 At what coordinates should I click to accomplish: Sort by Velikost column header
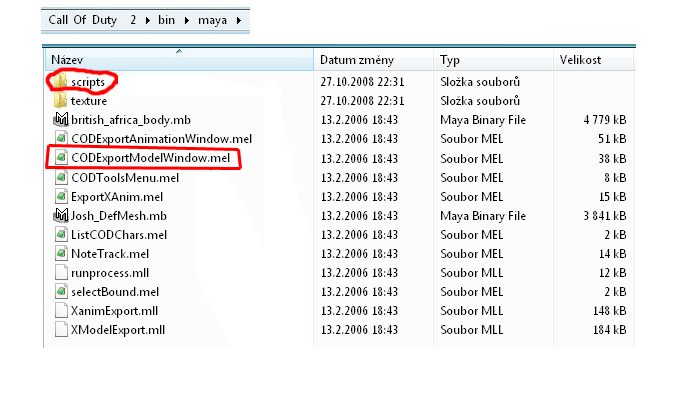coord(594,60)
